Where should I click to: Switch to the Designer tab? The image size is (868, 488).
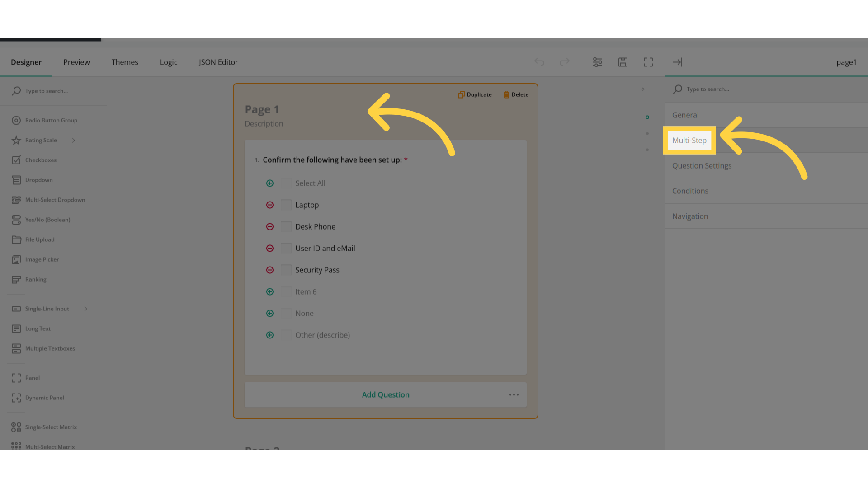point(26,62)
